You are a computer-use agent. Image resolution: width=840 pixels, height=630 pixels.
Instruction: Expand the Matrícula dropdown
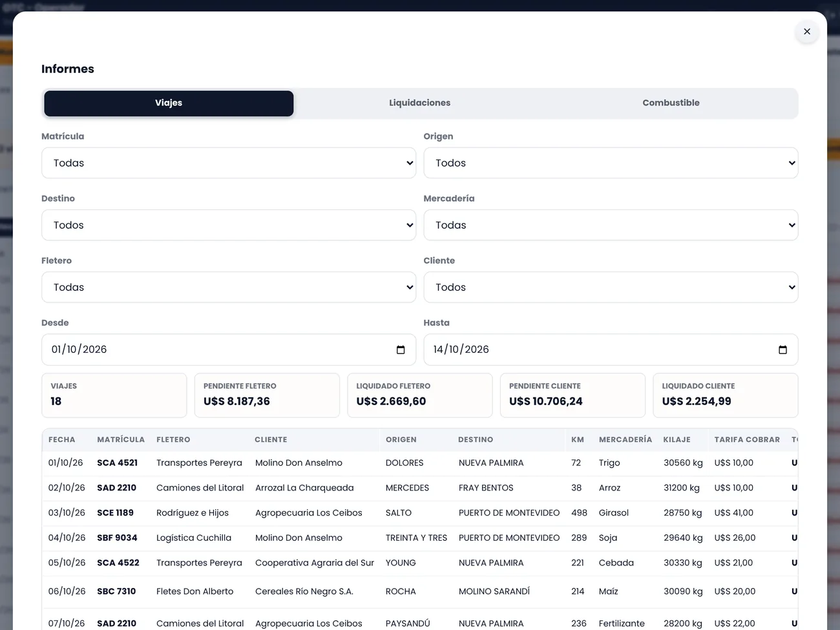point(229,163)
